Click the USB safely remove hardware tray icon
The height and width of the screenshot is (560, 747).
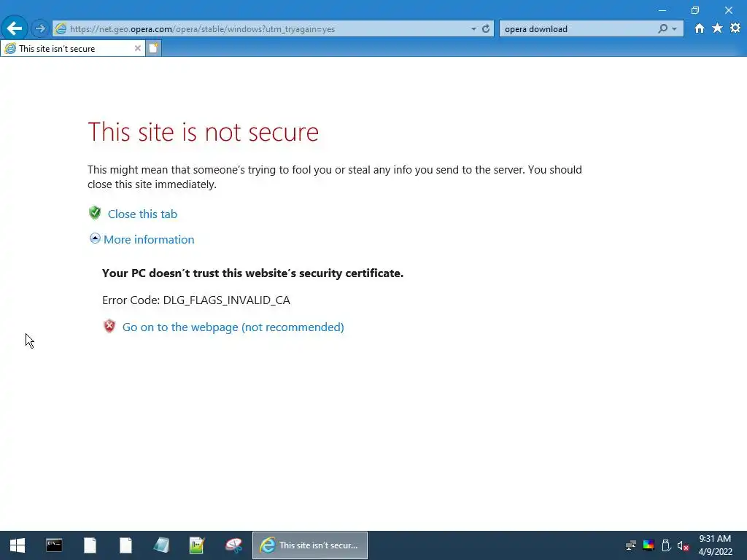(x=667, y=545)
